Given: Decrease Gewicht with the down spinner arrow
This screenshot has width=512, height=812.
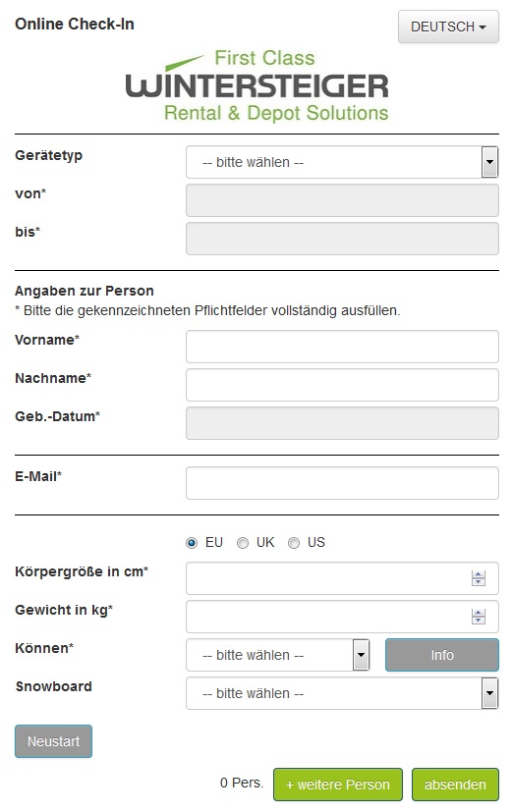Looking at the screenshot, I should point(479,621).
